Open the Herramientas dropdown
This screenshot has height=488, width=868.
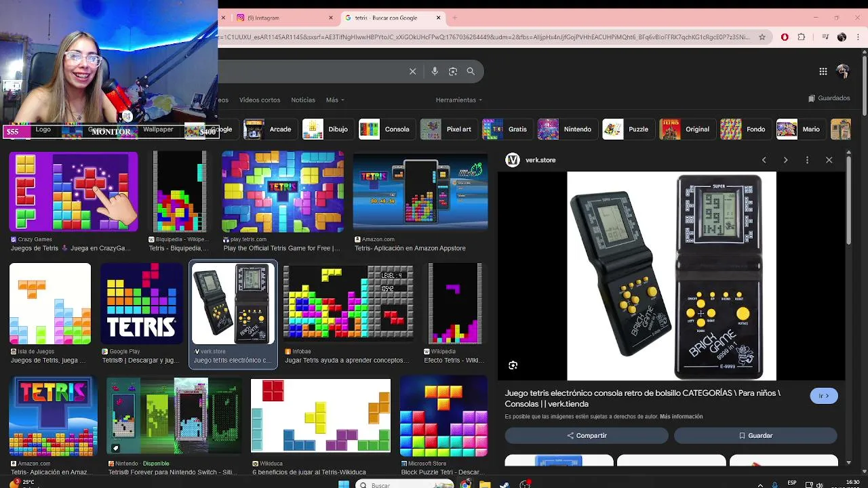[459, 100]
